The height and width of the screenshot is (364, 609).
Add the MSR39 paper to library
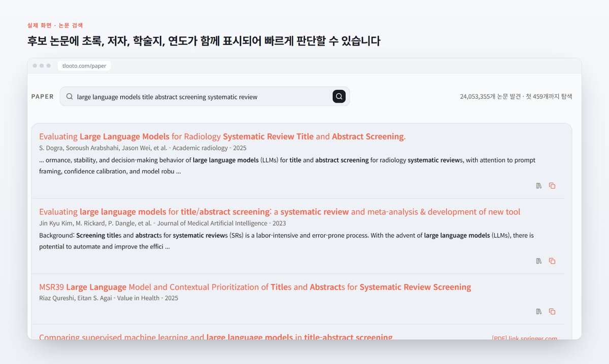(x=539, y=311)
